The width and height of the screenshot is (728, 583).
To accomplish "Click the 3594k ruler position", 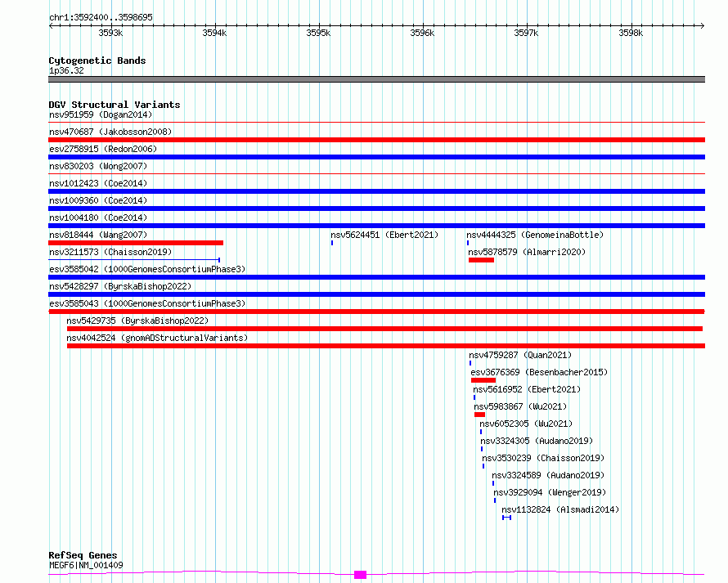I will [x=214, y=33].
